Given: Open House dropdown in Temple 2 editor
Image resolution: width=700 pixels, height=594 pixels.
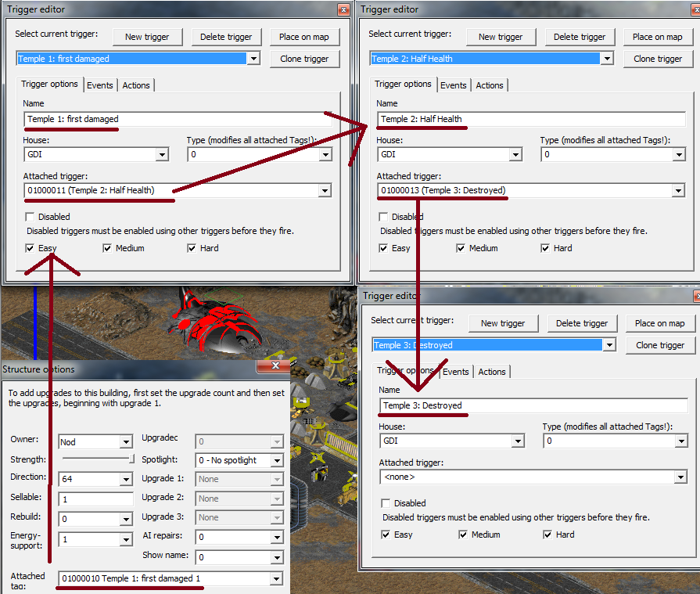Looking at the screenshot, I should [x=515, y=154].
